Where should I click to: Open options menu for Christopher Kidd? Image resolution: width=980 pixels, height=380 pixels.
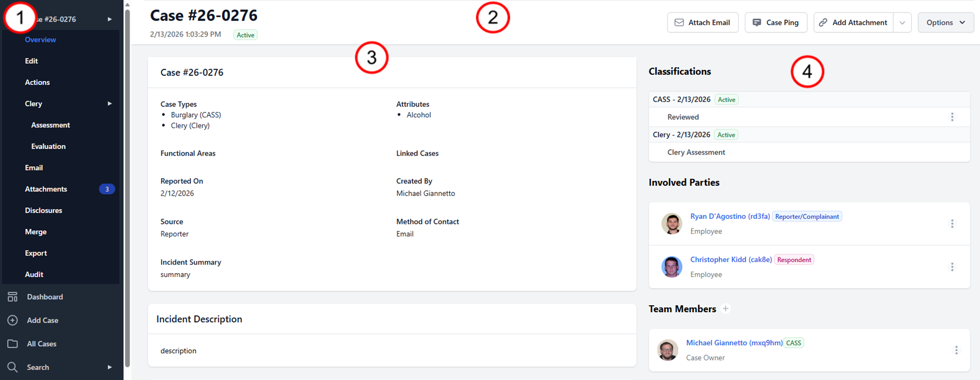[x=952, y=267]
